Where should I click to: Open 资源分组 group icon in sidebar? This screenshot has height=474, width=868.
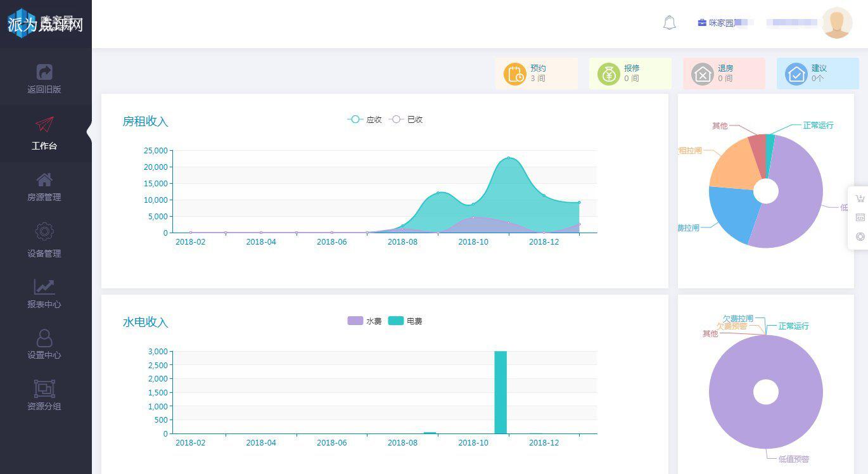click(x=44, y=388)
